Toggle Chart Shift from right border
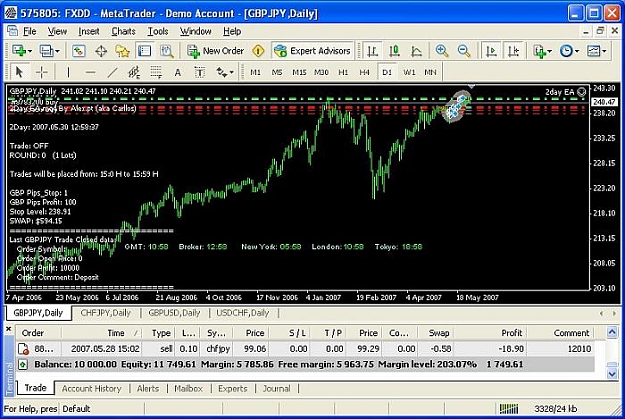The image size is (625, 419). point(513,51)
